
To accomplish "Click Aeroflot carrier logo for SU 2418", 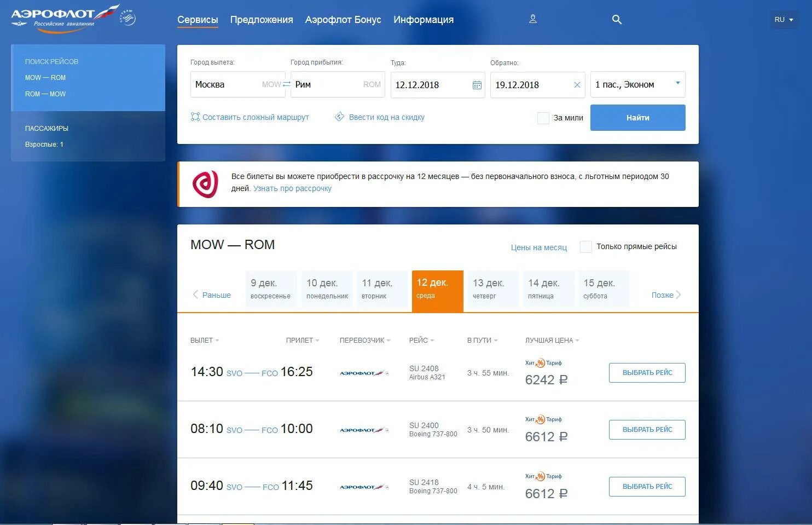I will (364, 487).
